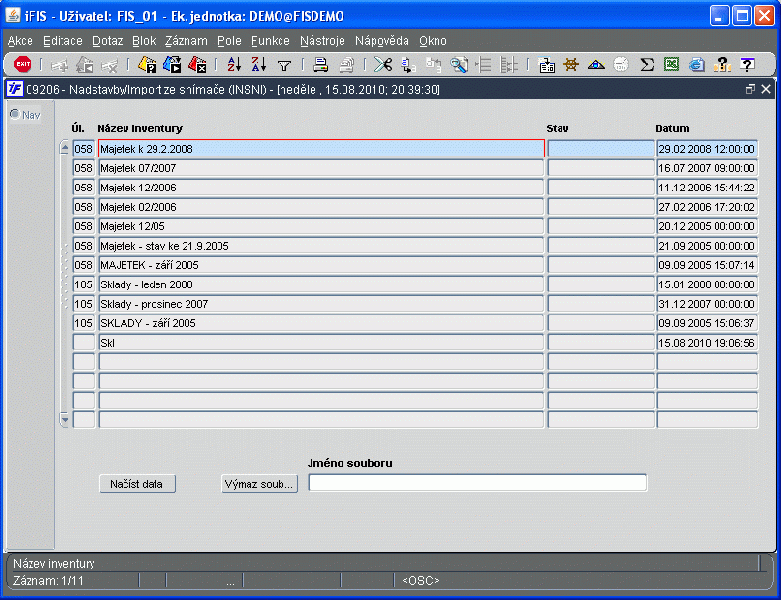The image size is (781, 600).
Task: Select the row MAJETEK - září 2005
Action: pos(321,265)
